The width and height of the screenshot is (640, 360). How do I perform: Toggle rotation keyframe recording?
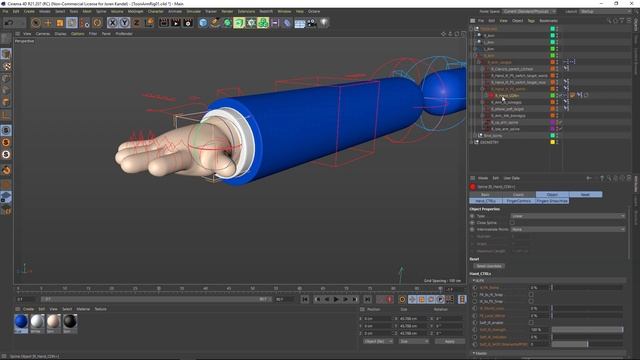[x=431, y=300]
